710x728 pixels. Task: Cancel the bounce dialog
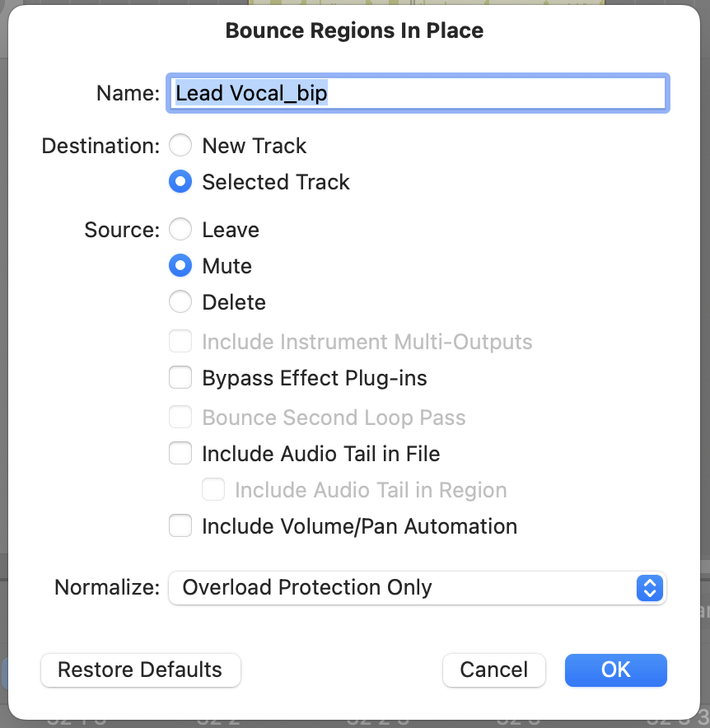494,670
